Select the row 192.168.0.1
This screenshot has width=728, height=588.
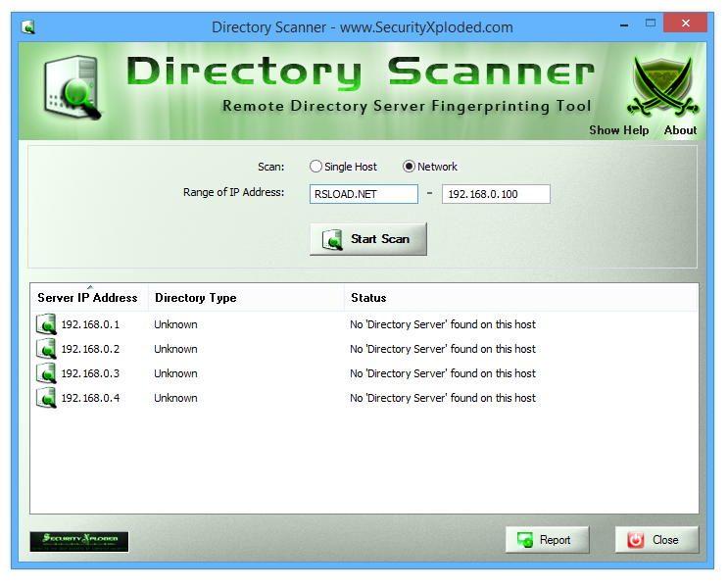(x=364, y=324)
